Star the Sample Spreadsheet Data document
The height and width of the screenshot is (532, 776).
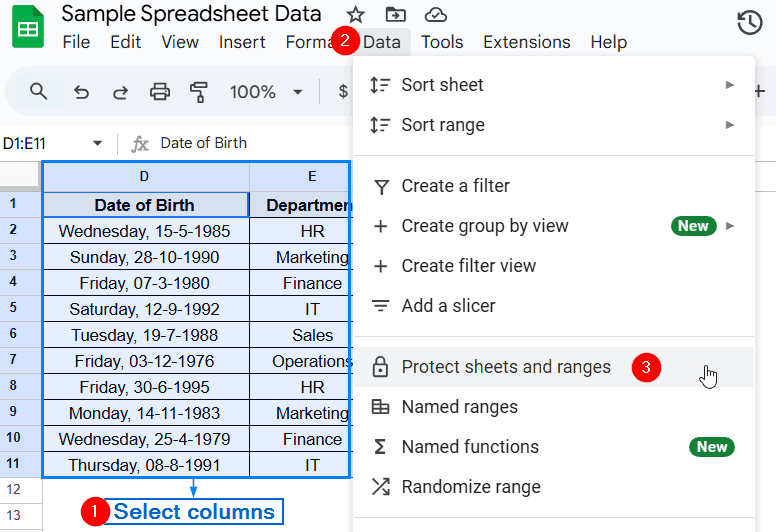point(355,15)
